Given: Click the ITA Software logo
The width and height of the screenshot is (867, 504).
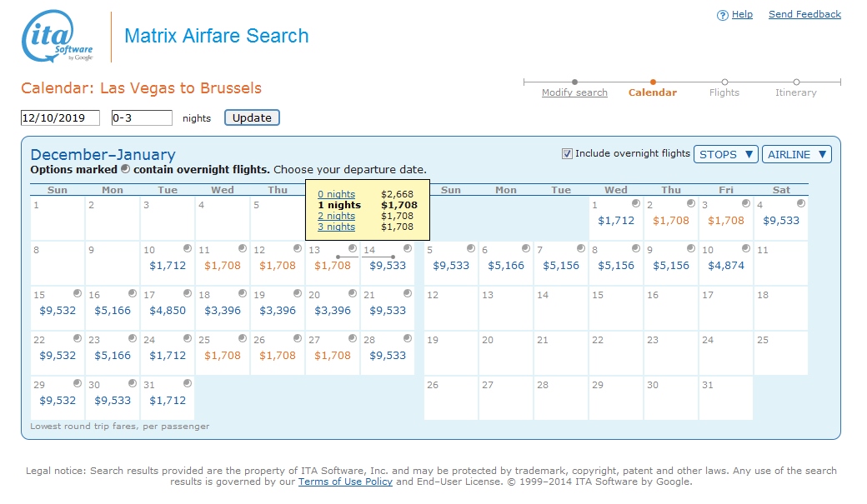Looking at the screenshot, I should point(52,37).
